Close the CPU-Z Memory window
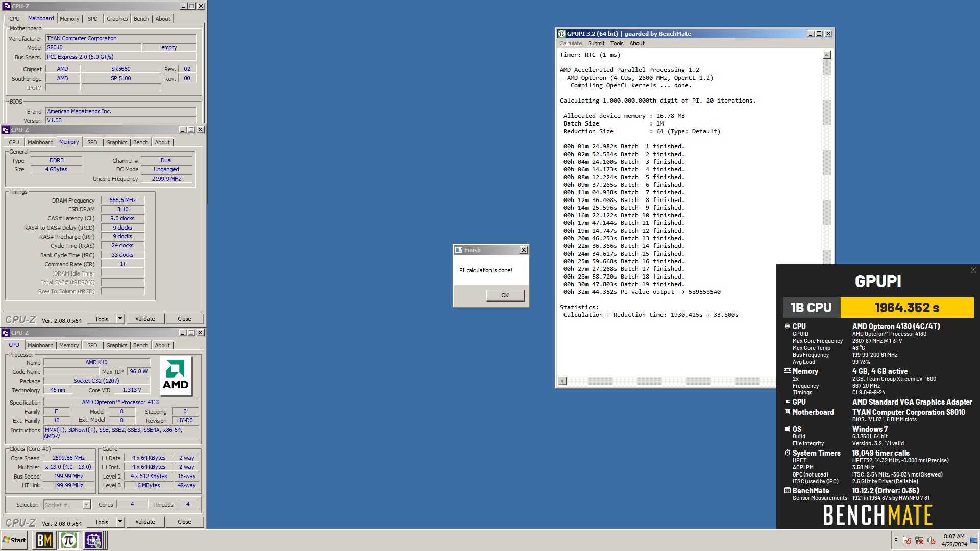980x551 pixels. 201,130
